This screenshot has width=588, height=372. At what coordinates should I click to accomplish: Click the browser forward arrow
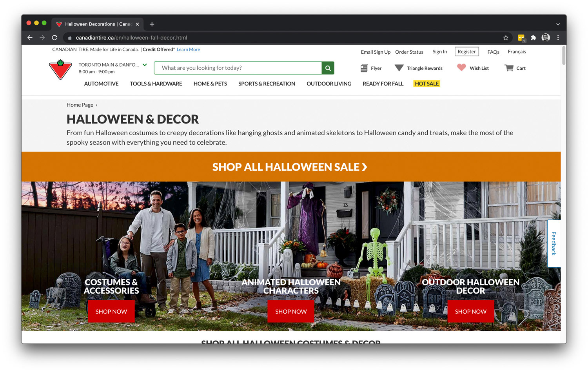pyautogui.click(x=42, y=38)
